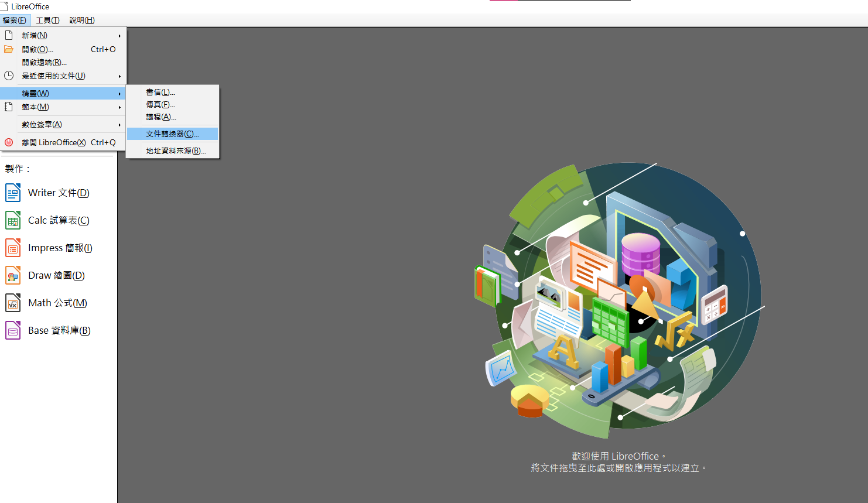This screenshot has width=868, height=503.
Task: Create a Base 資料庫(B)
Action: pos(59,330)
